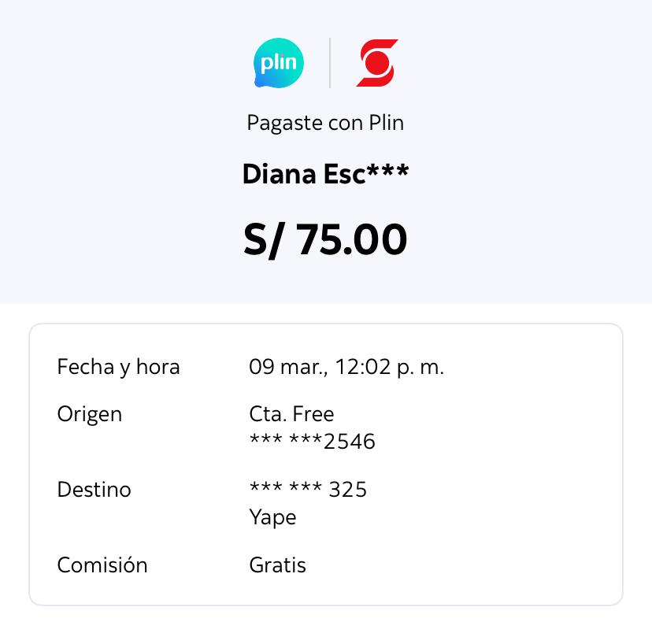Click the masked asterisks before 2546
The width and height of the screenshot is (652, 644).
click(x=286, y=442)
